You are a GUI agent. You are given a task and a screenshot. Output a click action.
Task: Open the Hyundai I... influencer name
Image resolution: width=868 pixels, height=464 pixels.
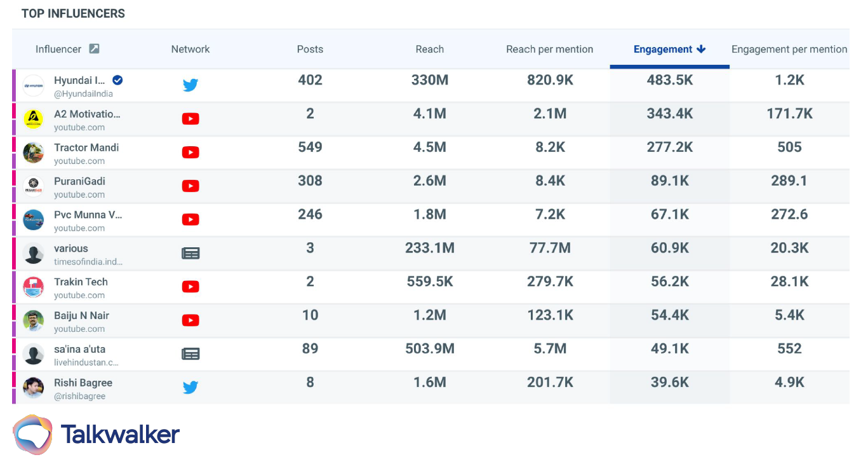(79, 80)
